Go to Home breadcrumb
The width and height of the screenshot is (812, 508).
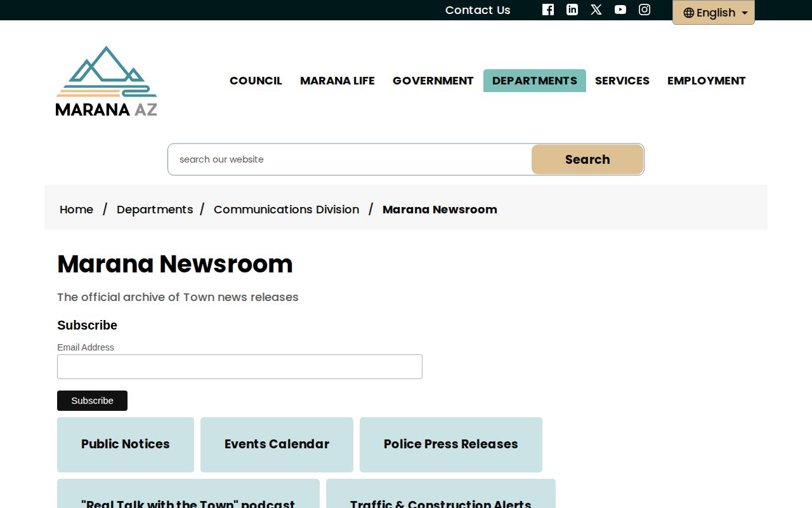click(76, 210)
